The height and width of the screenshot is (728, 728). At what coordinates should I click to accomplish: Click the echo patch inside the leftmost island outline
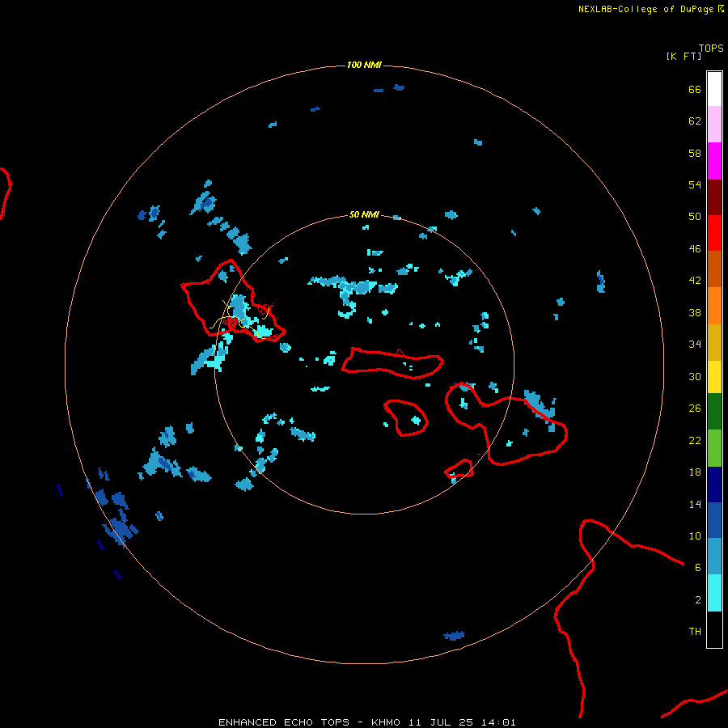pos(239,307)
